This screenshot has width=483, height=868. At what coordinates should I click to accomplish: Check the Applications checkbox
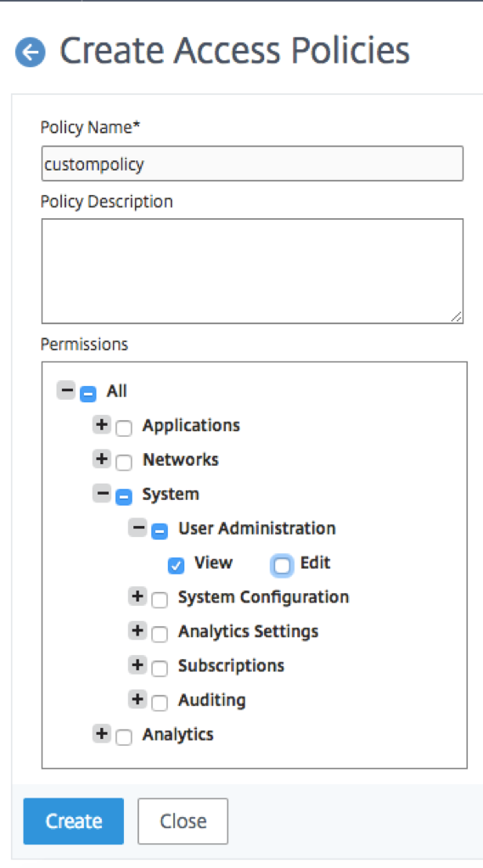tap(124, 428)
